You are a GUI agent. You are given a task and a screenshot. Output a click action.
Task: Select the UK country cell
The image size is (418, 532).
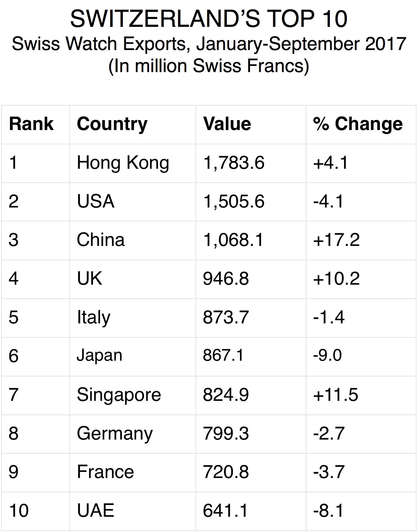[x=90, y=279]
